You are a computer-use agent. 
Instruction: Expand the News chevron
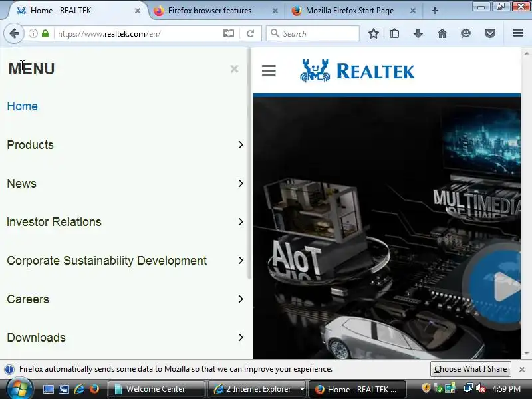tap(241, 184)
